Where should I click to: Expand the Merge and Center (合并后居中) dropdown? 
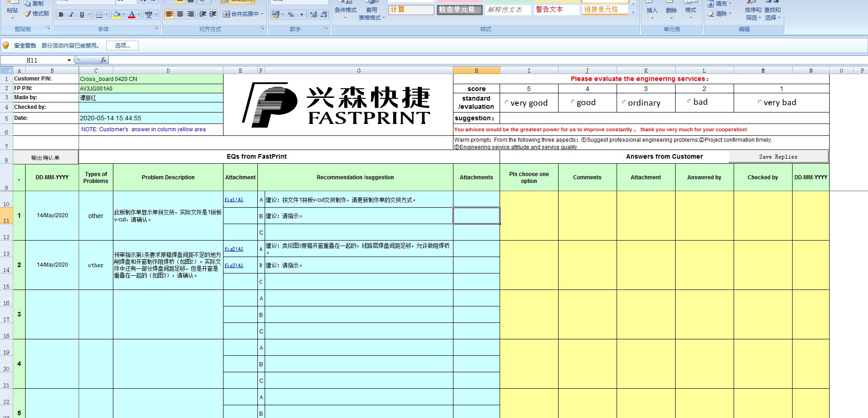262,14
